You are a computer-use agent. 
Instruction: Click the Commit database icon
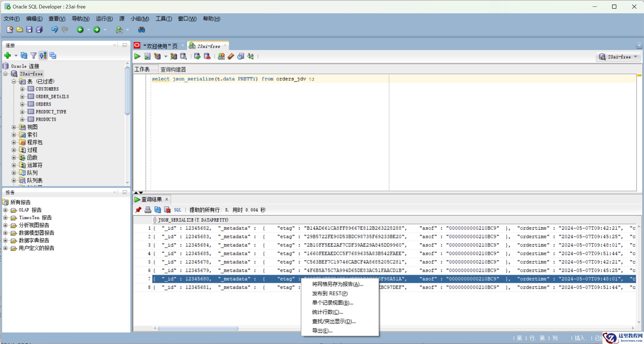pyautogui.click(x=197, y=56)
